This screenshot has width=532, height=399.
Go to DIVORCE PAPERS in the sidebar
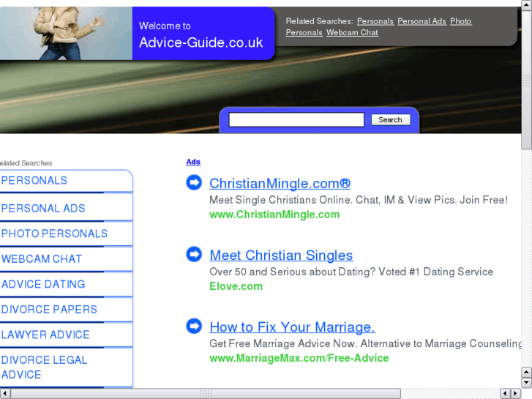tap(66, 310)
